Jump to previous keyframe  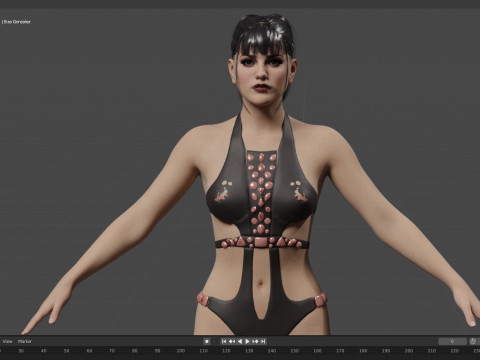tap(232, 341)
